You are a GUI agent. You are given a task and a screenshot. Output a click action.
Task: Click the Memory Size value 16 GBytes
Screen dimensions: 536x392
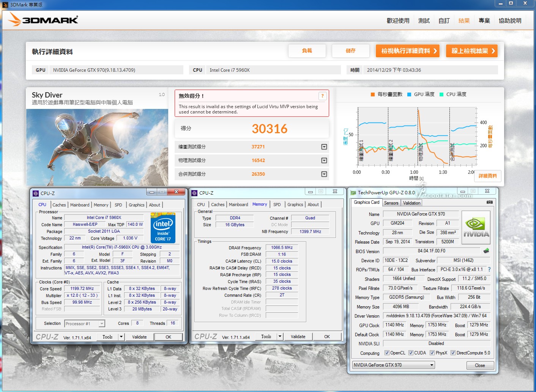tap(235, 225)
